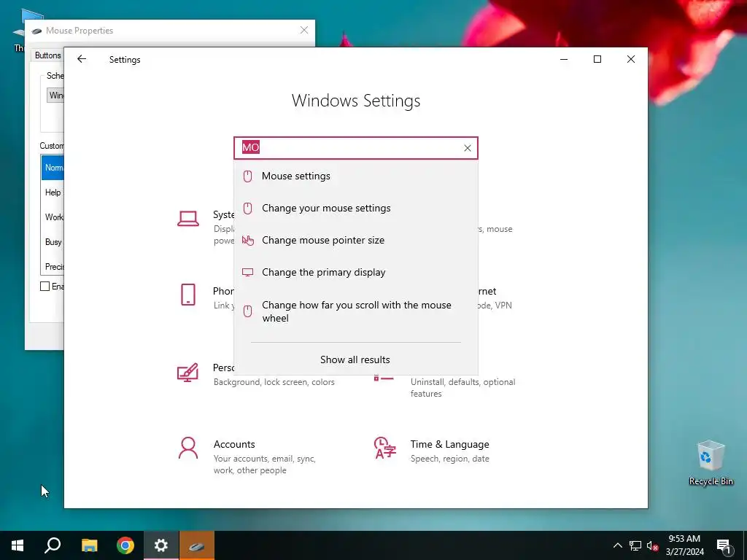Viewport: 747px width, 560px height.
Task: Maximize the Settings window
Action: (597, 59)
